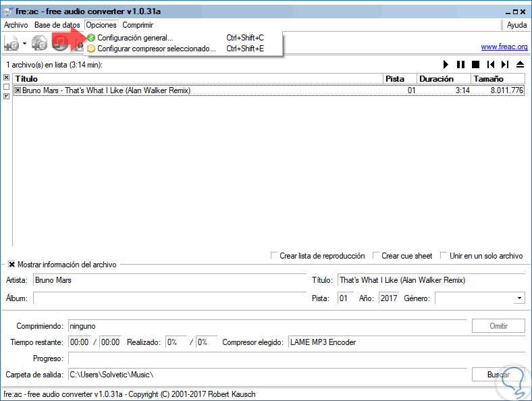Screen dimensions: 532x401
Task: Skip to previous track
Action: 491,64
